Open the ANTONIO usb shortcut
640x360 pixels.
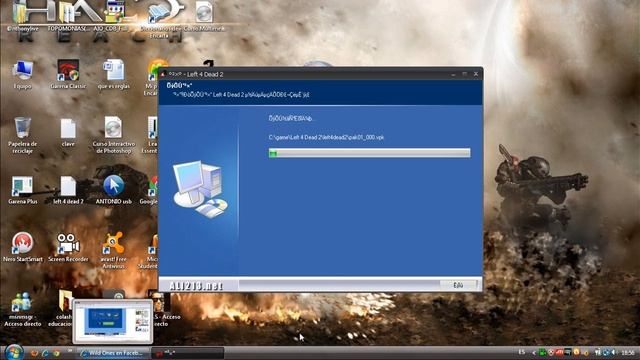pos(113,190)
